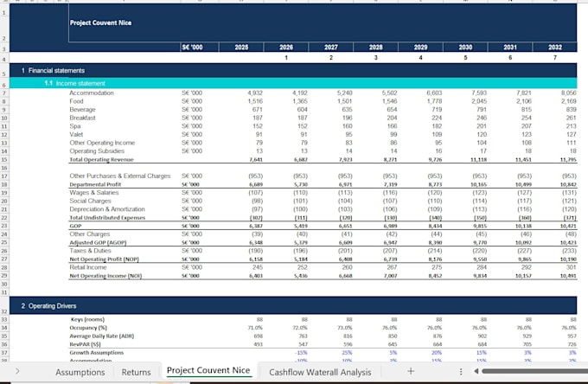Image resolution: width=588 pixels, height=384 pixels.
Task: Select the RevPAR label cell
Action: click(x=83, y=344)
